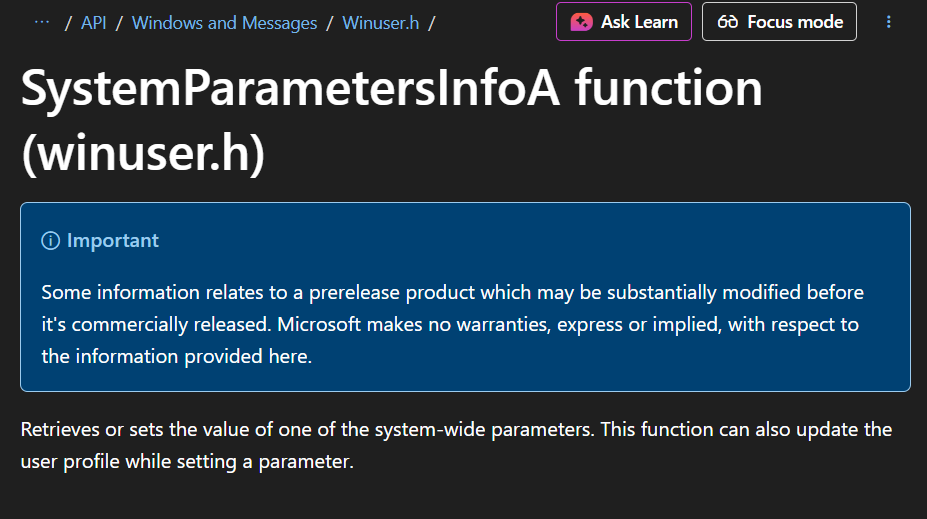The height and width of the screenshot is (519, 927).
Task: Click the (winuser.h) part of the heading
Action: click(x=143, y=156)
